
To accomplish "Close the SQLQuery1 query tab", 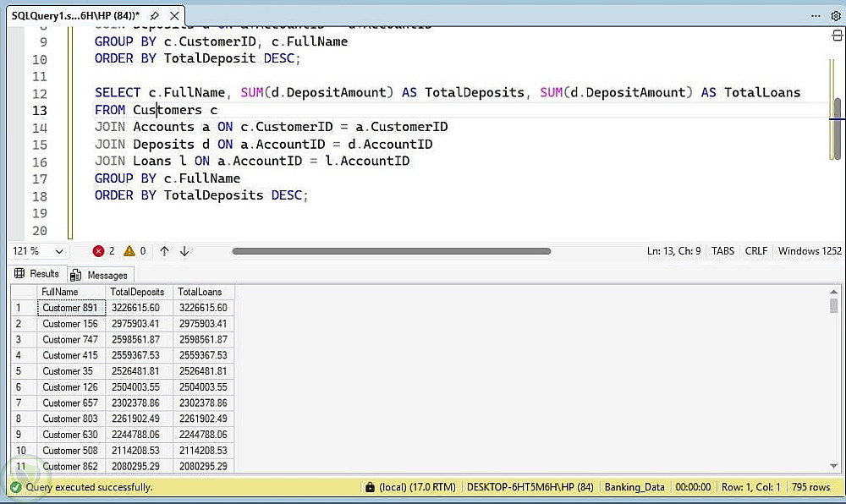I will pyautogui.click(x=174, y=15).
